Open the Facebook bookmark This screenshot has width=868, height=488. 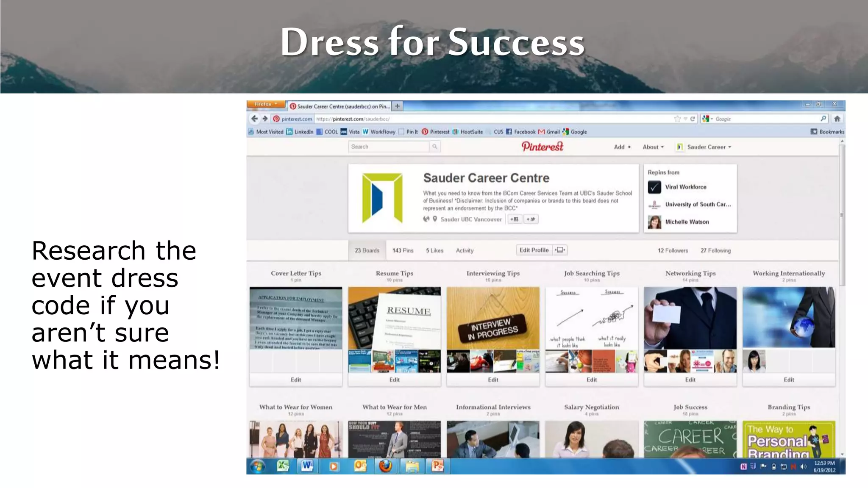coord(521,132)
